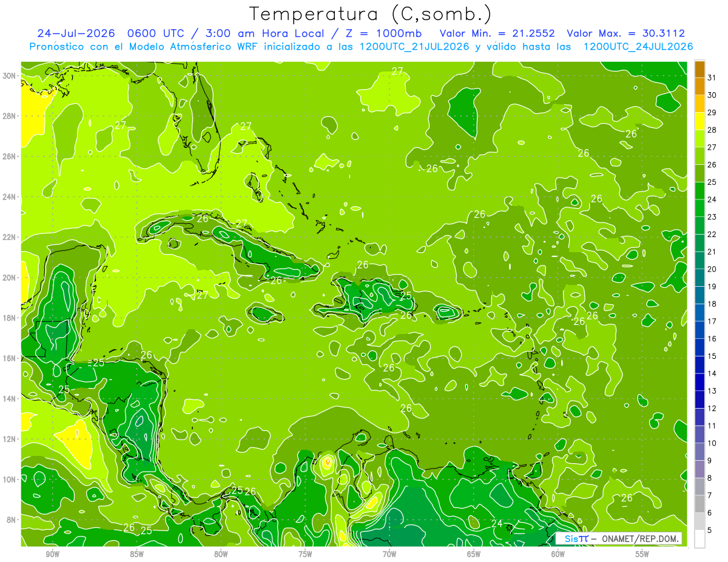Screen dimensions: 728x562
Task: Click the legend value '5'
Action: coord(710,530)
